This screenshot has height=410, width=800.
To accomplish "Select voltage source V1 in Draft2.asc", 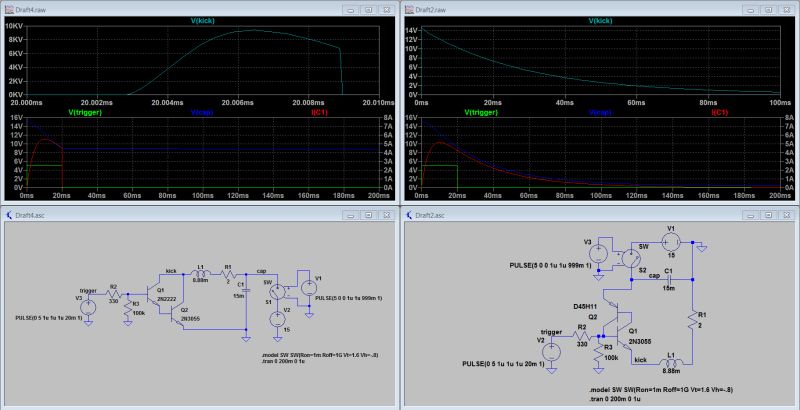I will pos(670,242).
